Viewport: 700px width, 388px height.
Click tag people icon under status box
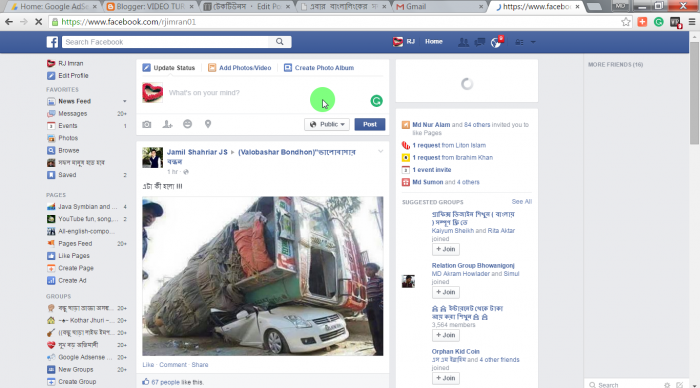click(167, 124)
